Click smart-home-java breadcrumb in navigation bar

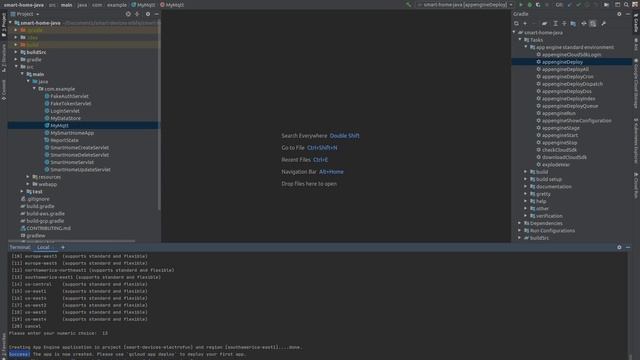click(24, 5)
